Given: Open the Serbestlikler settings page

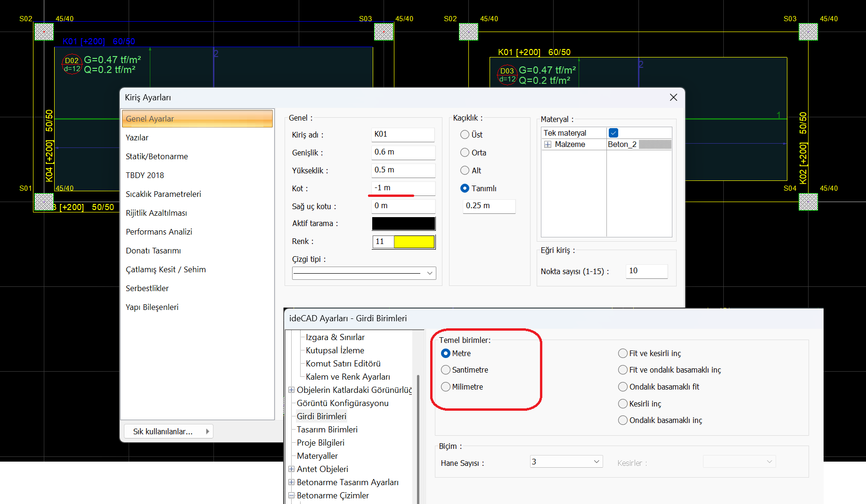Looking at the screenshot, I should point(147,288).
